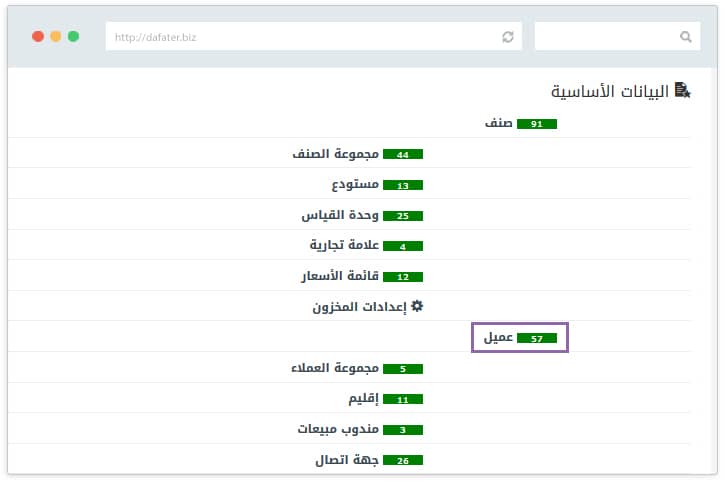The image size is (725, 485).
Task: Open the إقليم list
Action: coord(364,399)
